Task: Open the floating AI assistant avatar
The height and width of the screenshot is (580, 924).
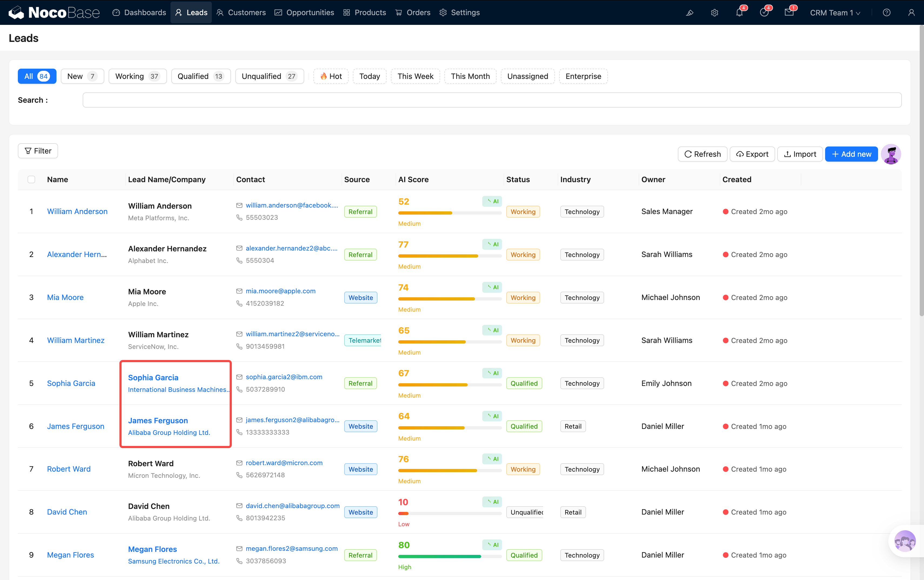Action: coord(905,541)
